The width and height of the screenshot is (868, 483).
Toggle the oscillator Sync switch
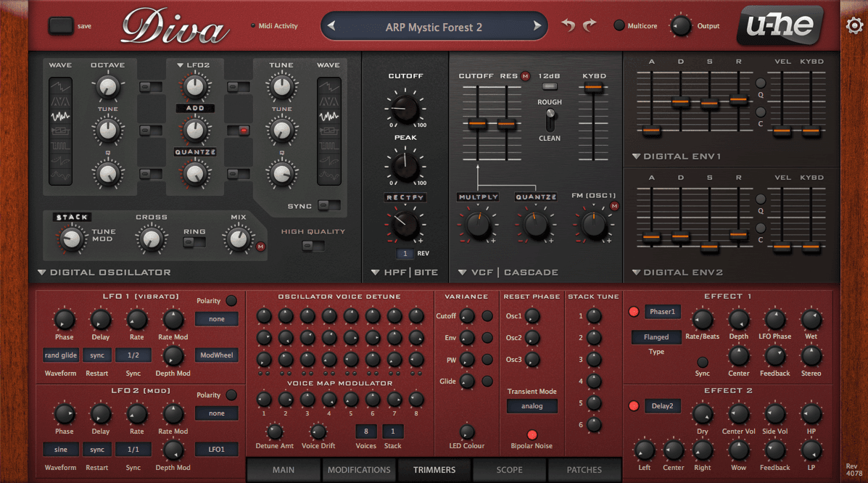click(328, 205)
